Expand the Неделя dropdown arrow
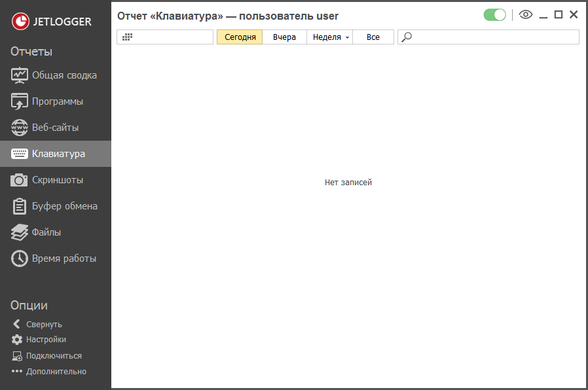This screenshot has height=390, width=588. [x=347, y=38]
